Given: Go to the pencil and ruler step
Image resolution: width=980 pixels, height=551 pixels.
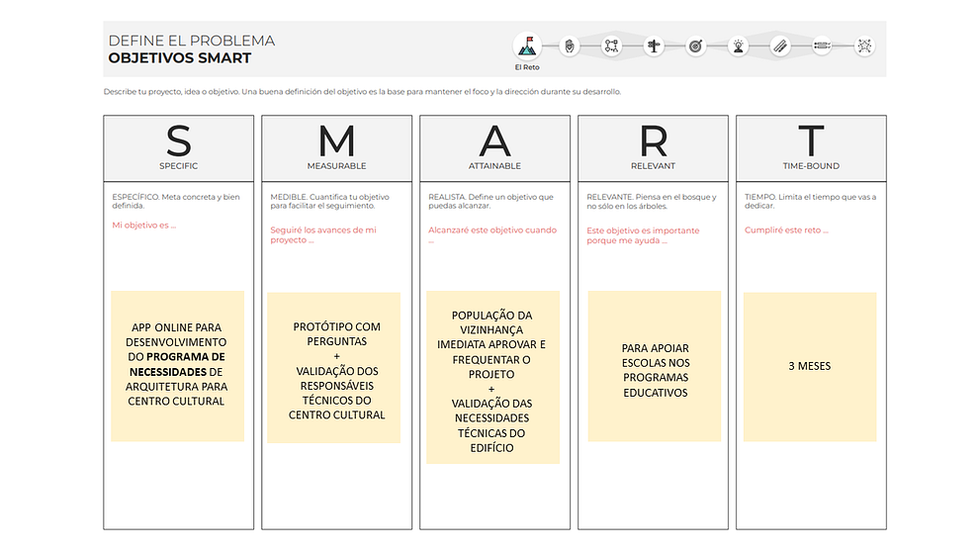Looking at the screenshot, I should tap(780, 46).
